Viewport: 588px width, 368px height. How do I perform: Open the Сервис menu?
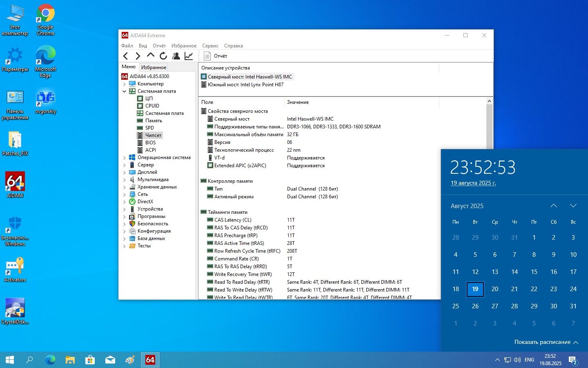click(210, 46)
